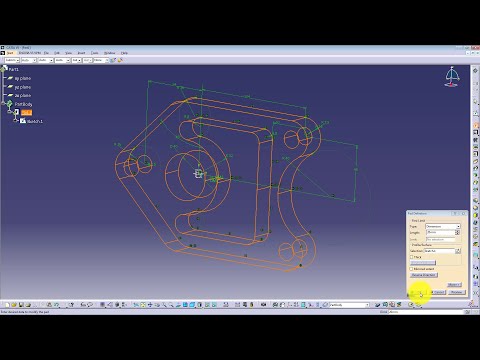Click the Reverse Direction button
Viewport: 480px width, 360px height.
(424, 275)
